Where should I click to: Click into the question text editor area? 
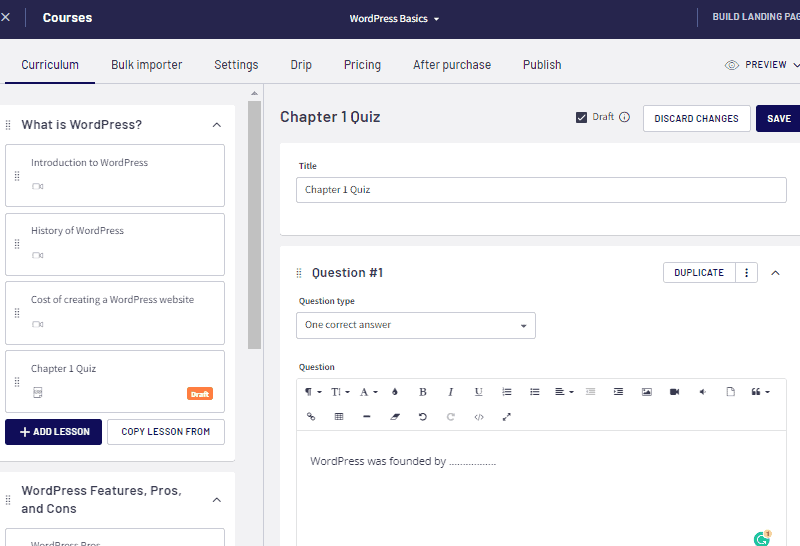pos(541,488)
